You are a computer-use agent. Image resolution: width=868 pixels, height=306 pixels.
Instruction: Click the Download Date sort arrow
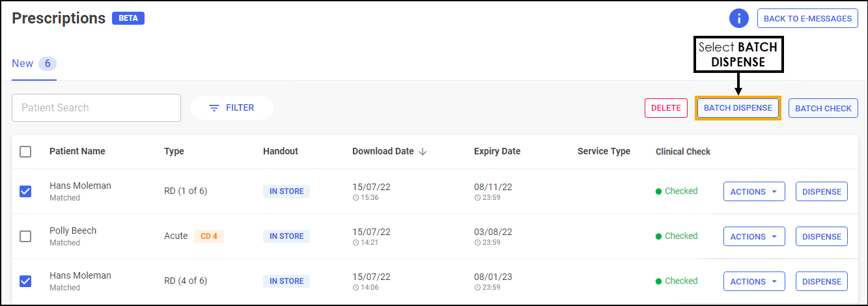click(423, 152)
